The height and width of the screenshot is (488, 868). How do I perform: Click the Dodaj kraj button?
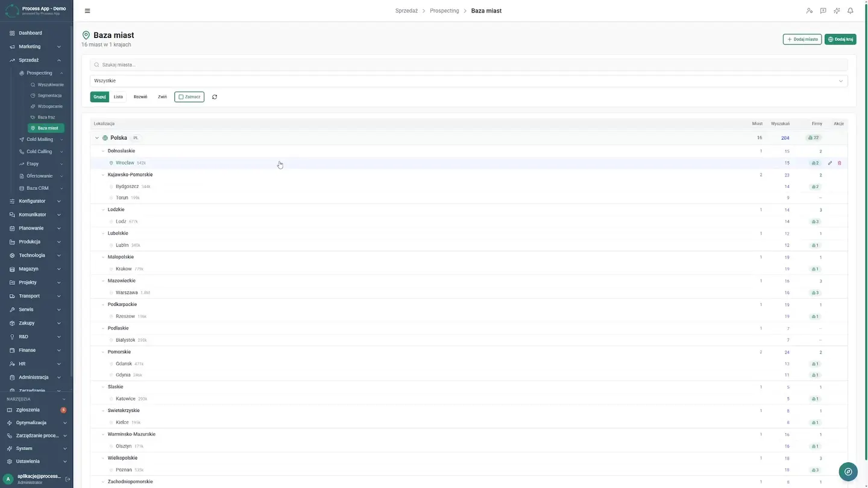840,39
